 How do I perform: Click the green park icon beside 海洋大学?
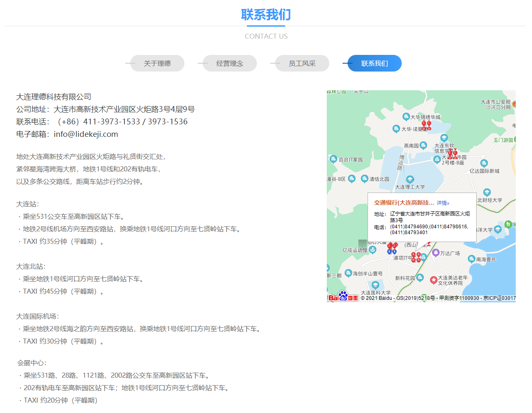point(508,225)
